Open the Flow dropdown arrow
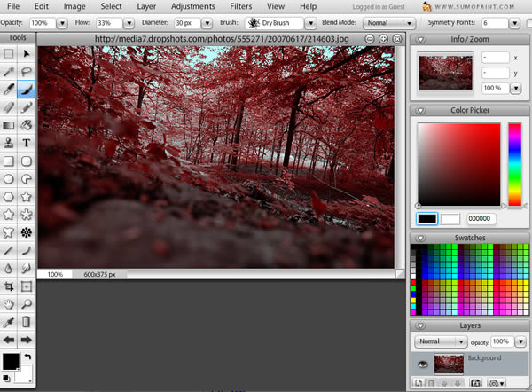Image resolution: width=532 pixels, height=392 pixels. (129, 23)
